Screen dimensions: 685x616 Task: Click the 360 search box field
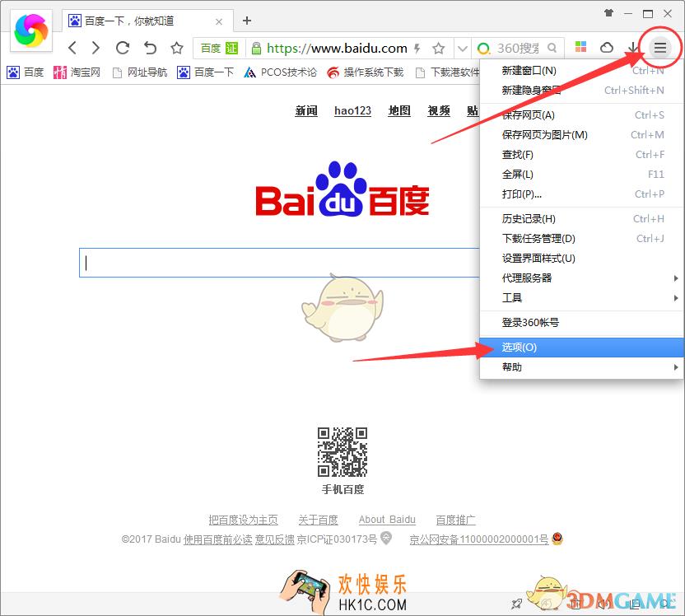click(x=518, y=48)
